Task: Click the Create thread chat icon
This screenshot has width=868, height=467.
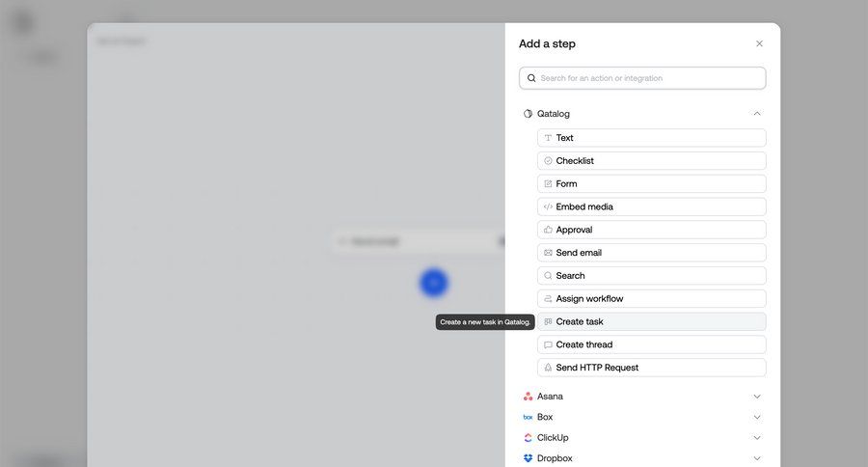Action: pyautogui.click(x=548, y=344)
